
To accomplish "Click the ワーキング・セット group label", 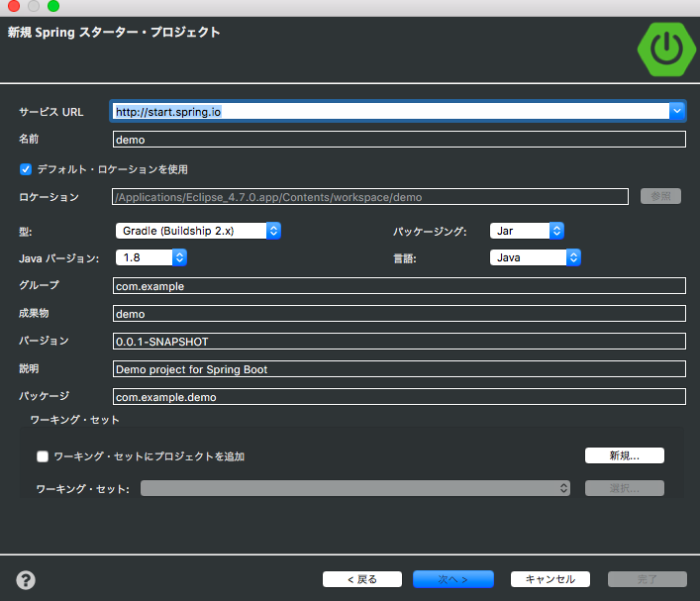I will [x=74, y=420].
